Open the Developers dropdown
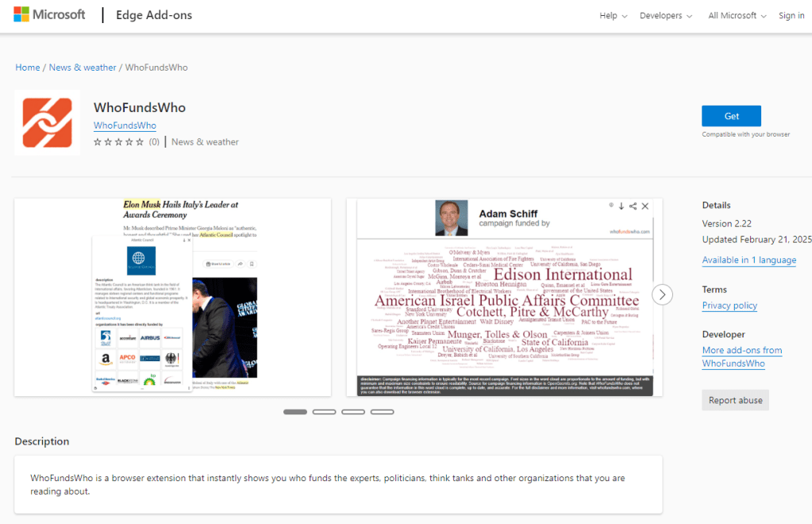 [x=666, y=16]
